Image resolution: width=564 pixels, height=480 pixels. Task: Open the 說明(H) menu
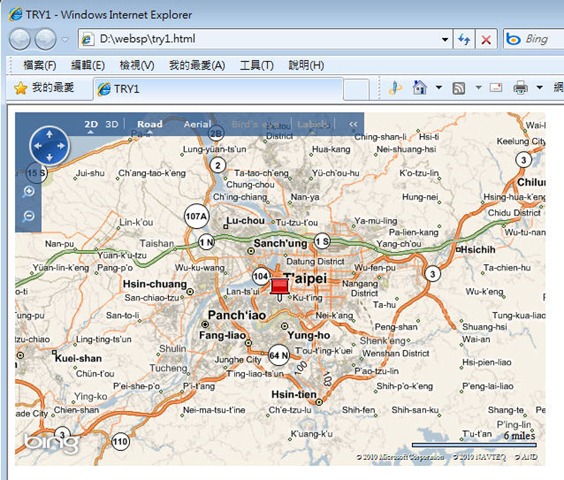point(306,65)
